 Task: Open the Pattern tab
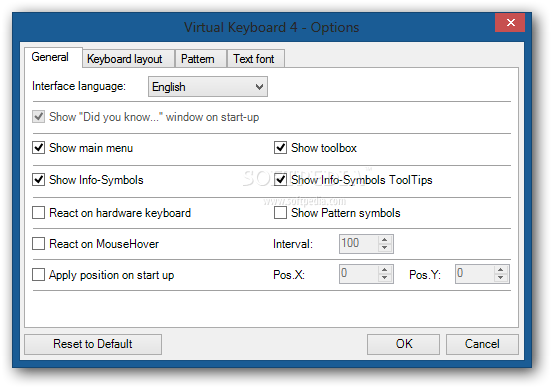201,59
